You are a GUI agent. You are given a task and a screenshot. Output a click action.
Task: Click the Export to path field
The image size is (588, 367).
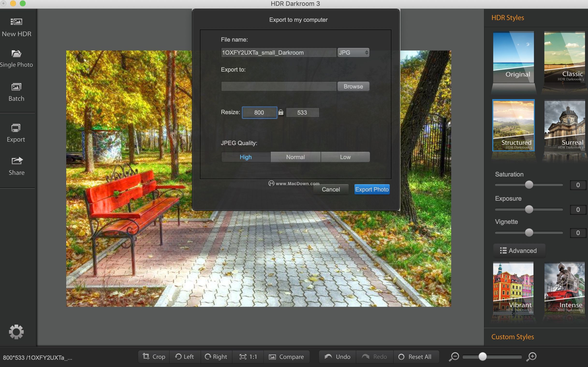pyautogui.click(x=279, y=86)
